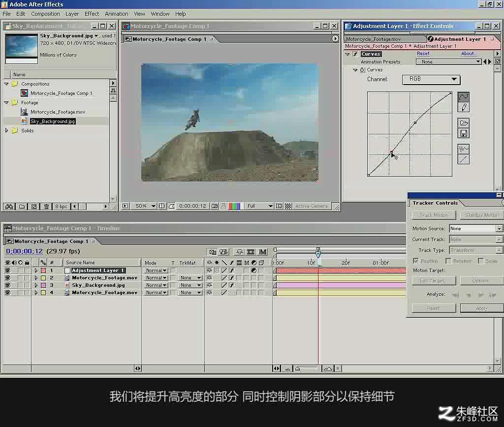Click the RGB channel color swatch in viewer

[234, 206]
